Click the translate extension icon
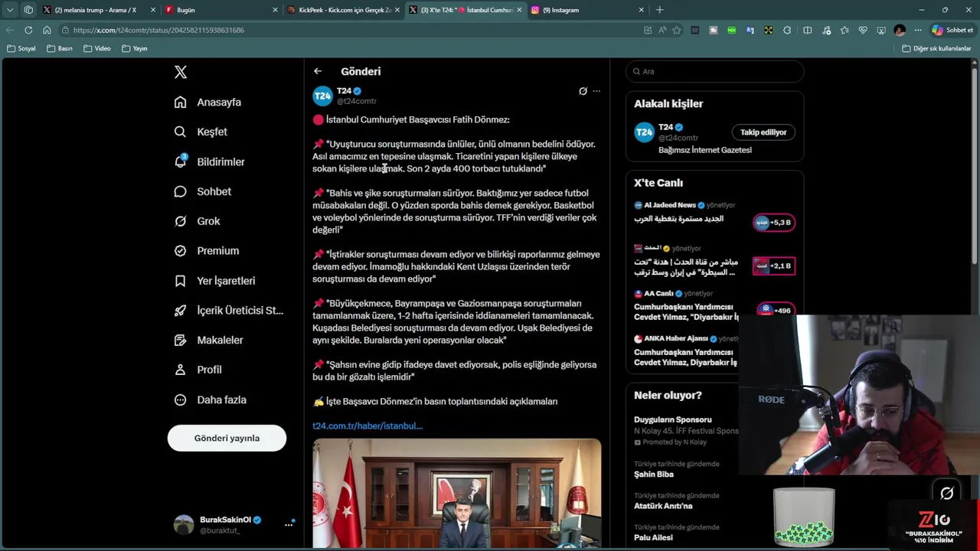Image resolution: width=980 pixels, height=551 pixels. click(x=750, y=30)
